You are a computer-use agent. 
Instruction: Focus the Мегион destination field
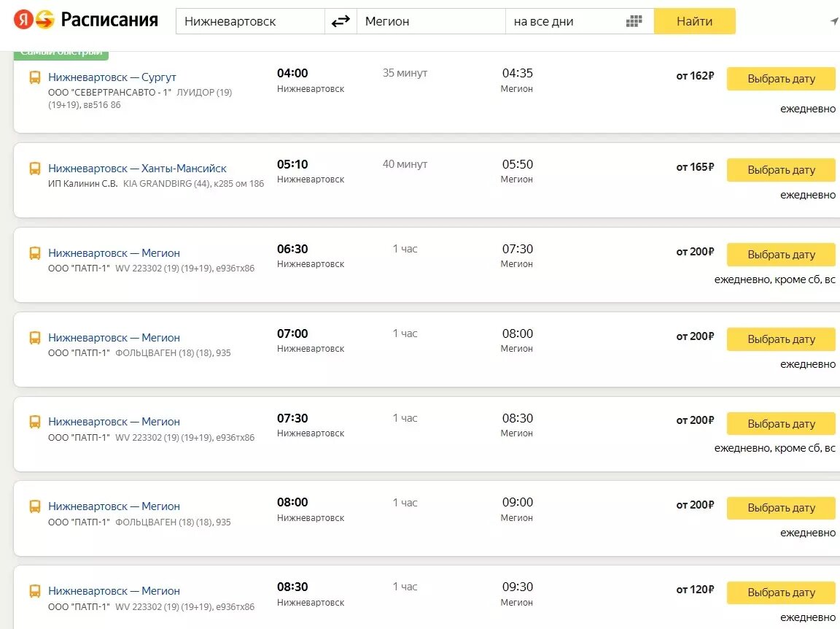(431, 21)
